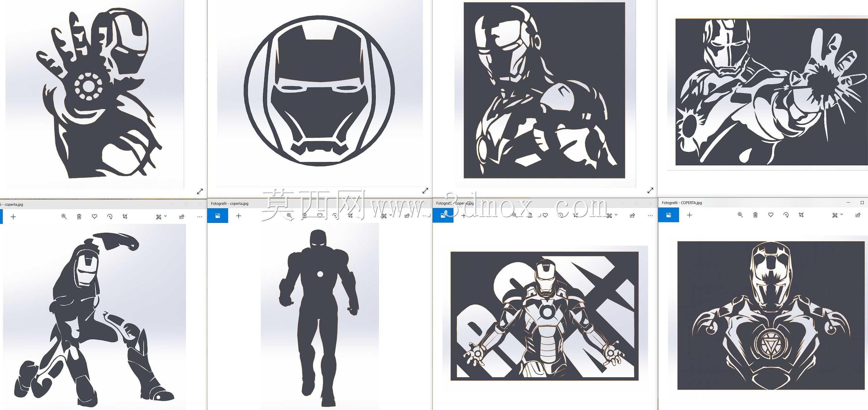Expand edit dropdown arrow in walking silhouette window
This screenshot has height=410, width=868.
(x=390, y=215)
